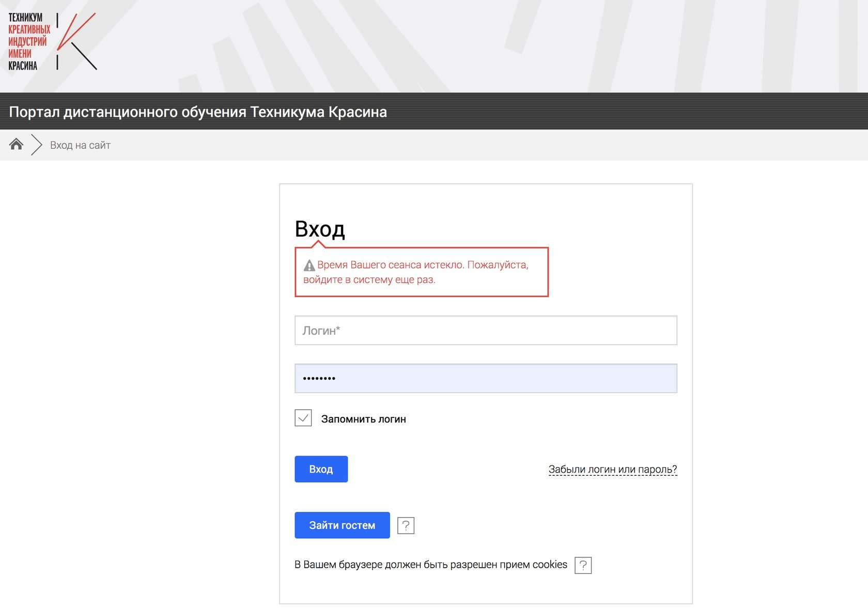Click the red-black K emblem logo
868x609 pixels.
pos(76,41)
